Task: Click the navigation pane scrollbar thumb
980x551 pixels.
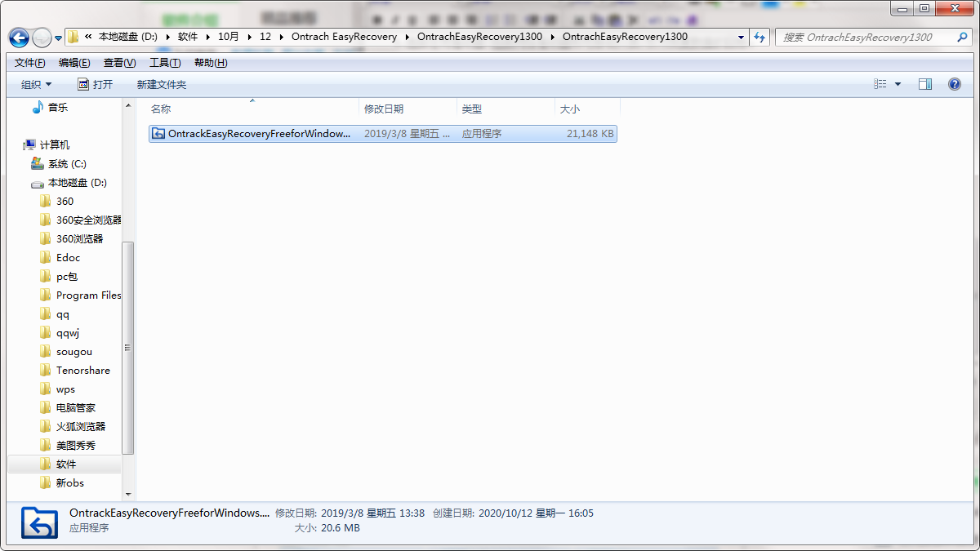Action: tap(128, 348)
